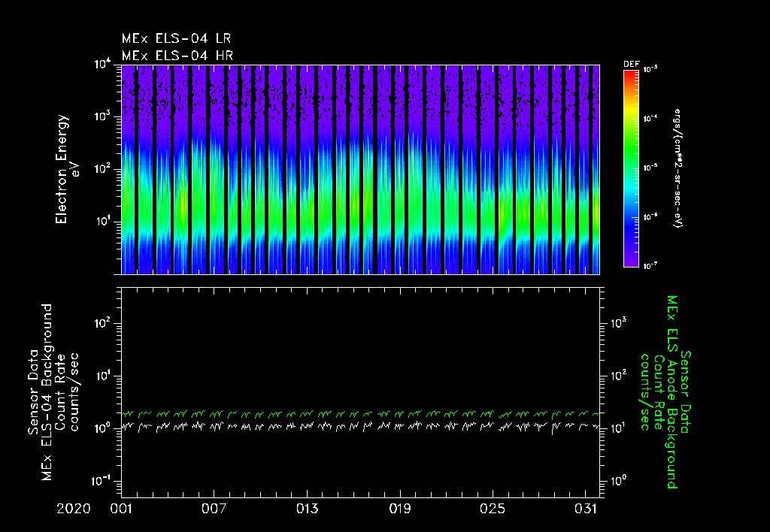
Task: Click the 10^-5 value on color bar
Action: (x=650, y=168)
